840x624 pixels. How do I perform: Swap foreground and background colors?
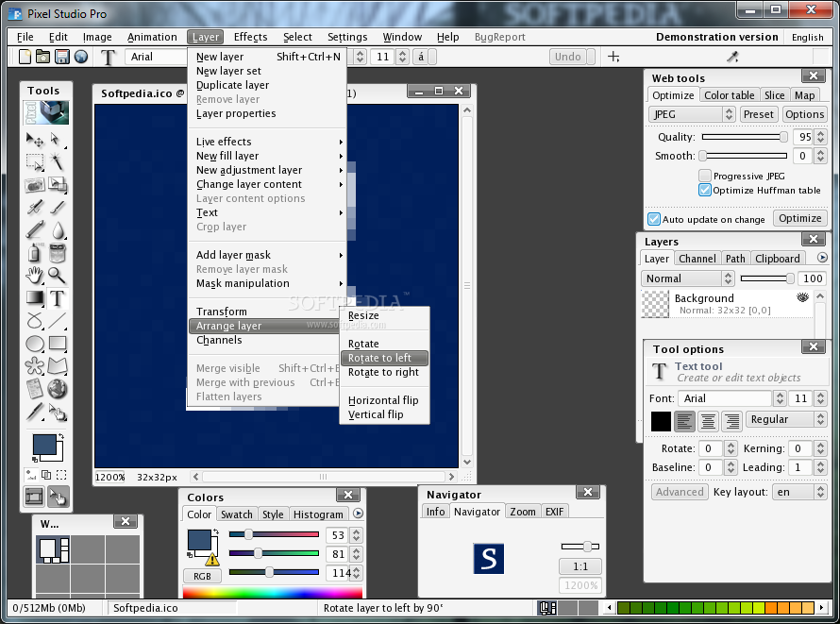(61, 436)
